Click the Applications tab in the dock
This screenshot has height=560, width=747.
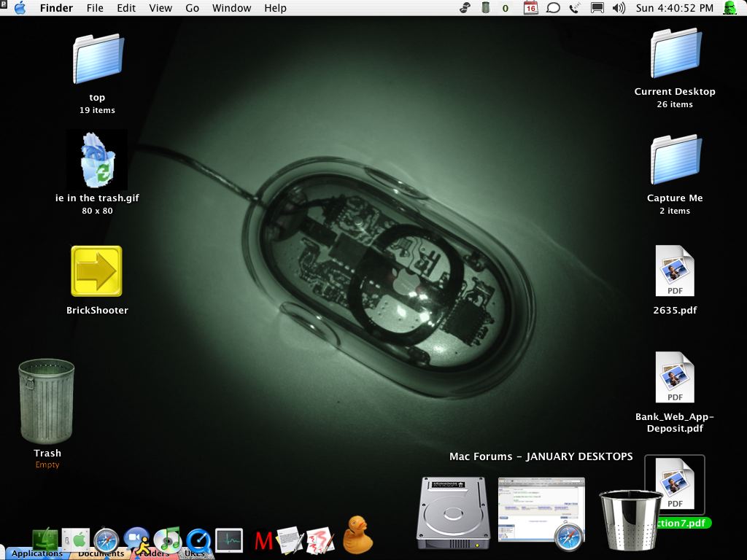(36, 553)
